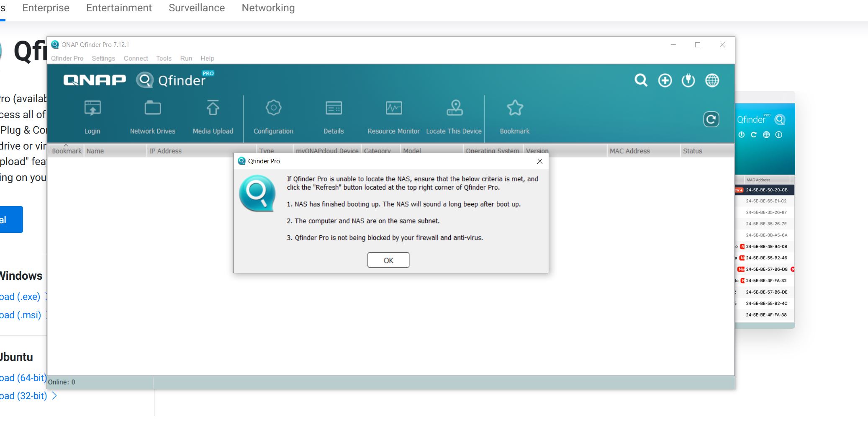The image size is (868, 436).
Task: Sort by the MAC Address column header
Action: [644, 151]
